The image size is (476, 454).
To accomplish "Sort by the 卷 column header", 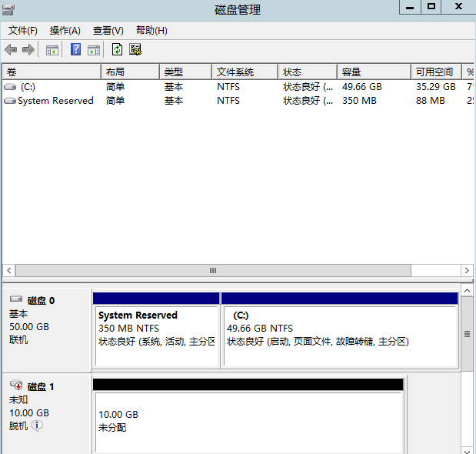I will click(52, 72).
